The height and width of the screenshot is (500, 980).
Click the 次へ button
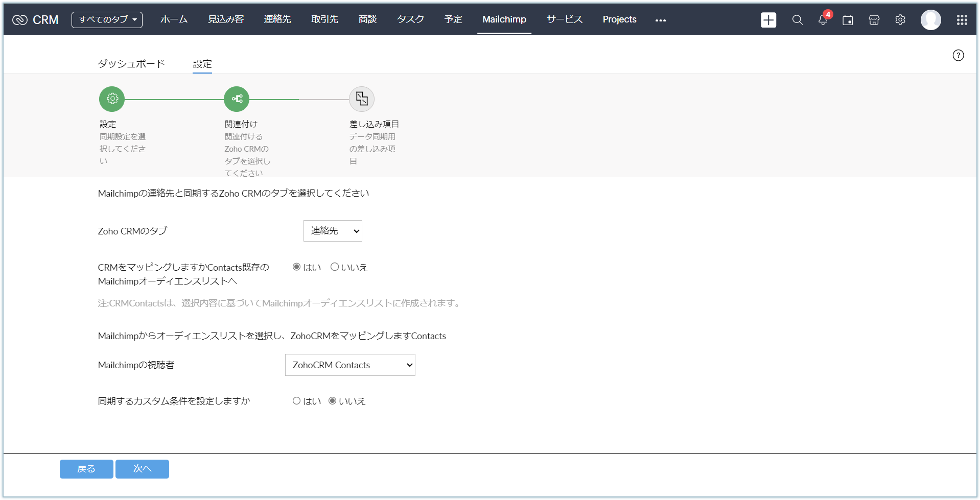coord(142,469)
